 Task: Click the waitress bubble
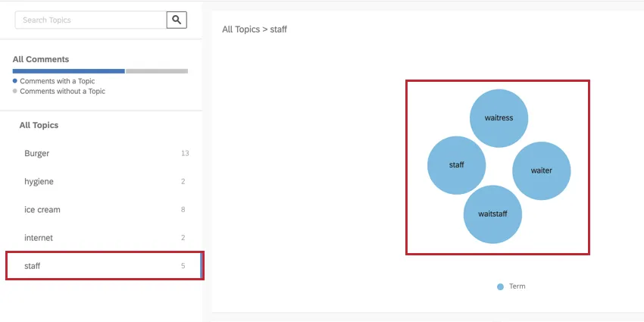pos(499,118)
